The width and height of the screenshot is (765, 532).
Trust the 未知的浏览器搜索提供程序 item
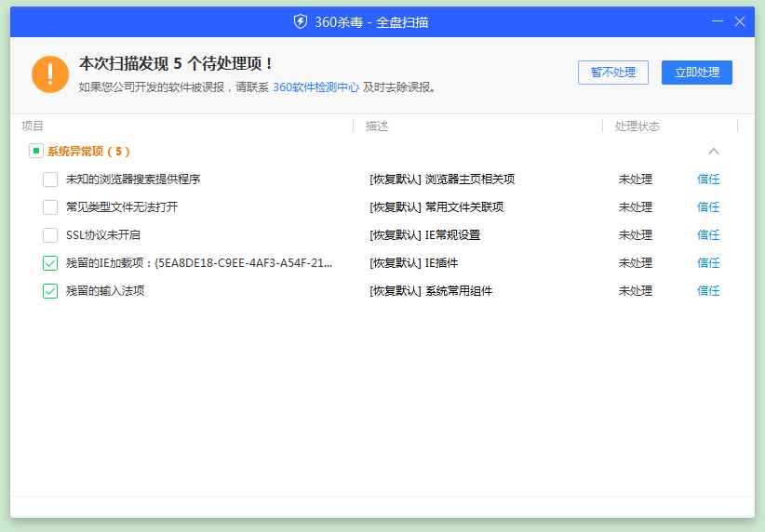708,180
